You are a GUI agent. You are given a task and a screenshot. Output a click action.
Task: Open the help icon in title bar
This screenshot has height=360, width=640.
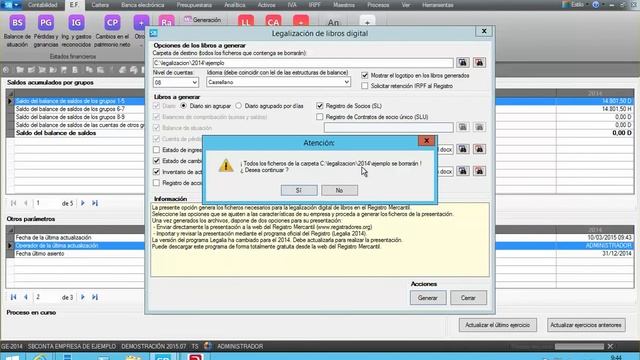pyautogui.click(x=596, y=4)
